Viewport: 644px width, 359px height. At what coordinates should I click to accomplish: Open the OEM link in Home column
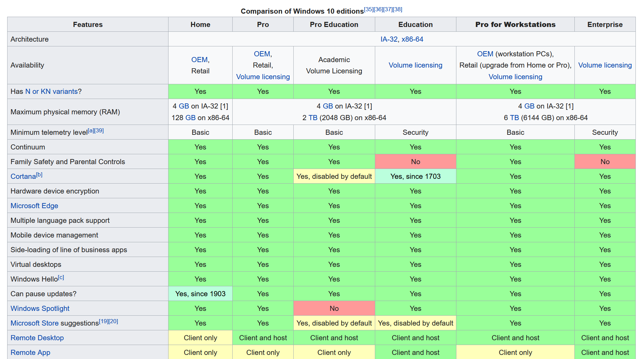200,60
